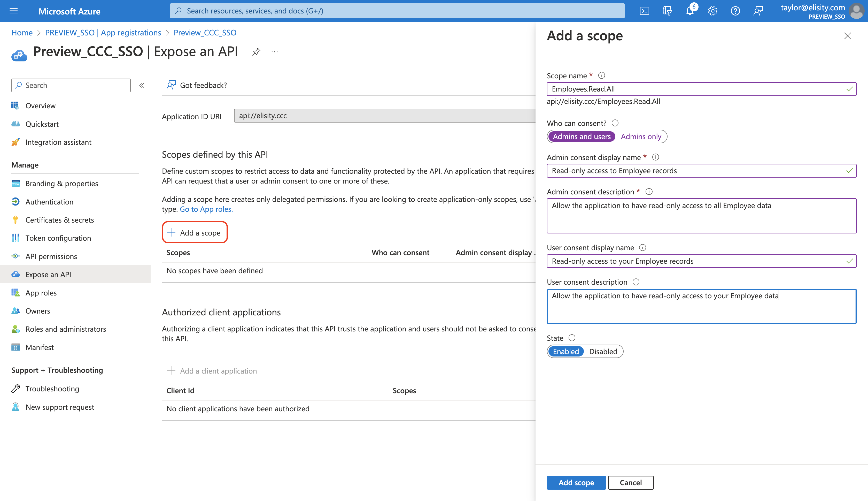Click the Client Id column header

point(180,391)
